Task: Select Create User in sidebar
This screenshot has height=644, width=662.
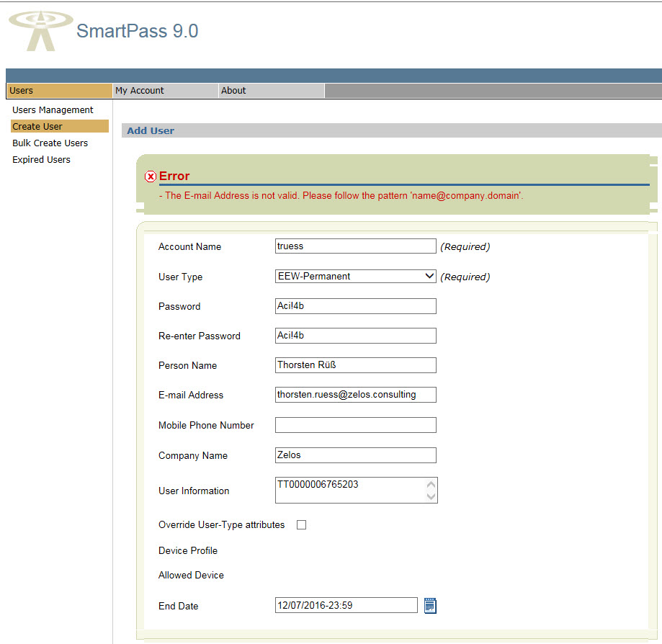Action: tap(37, 127)
